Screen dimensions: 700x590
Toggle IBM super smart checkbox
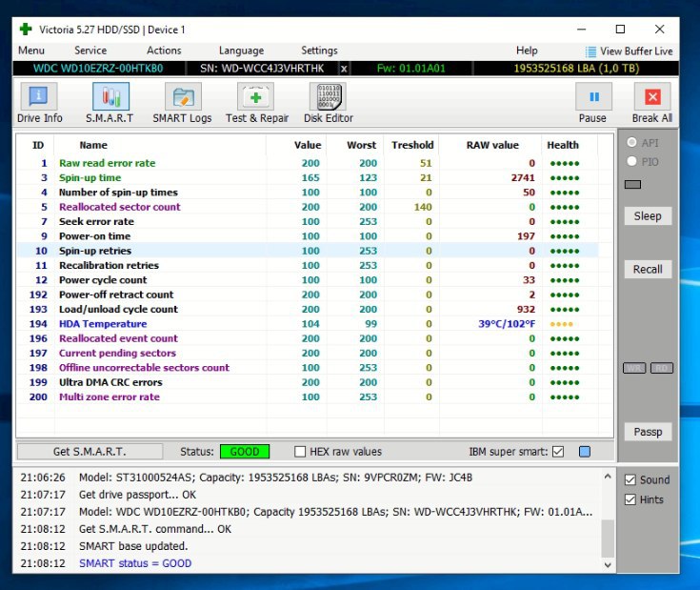pos(558,452)
